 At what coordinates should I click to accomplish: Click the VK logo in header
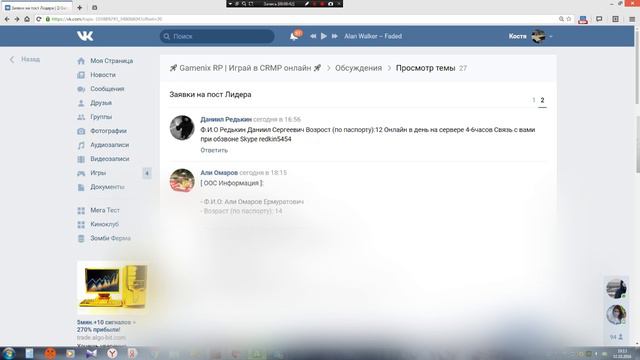85,36
